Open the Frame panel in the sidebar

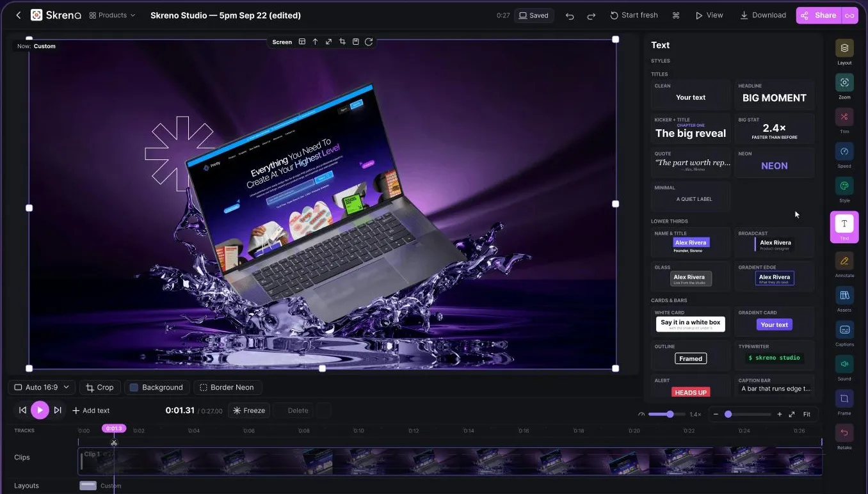click(x=844, y=403)
